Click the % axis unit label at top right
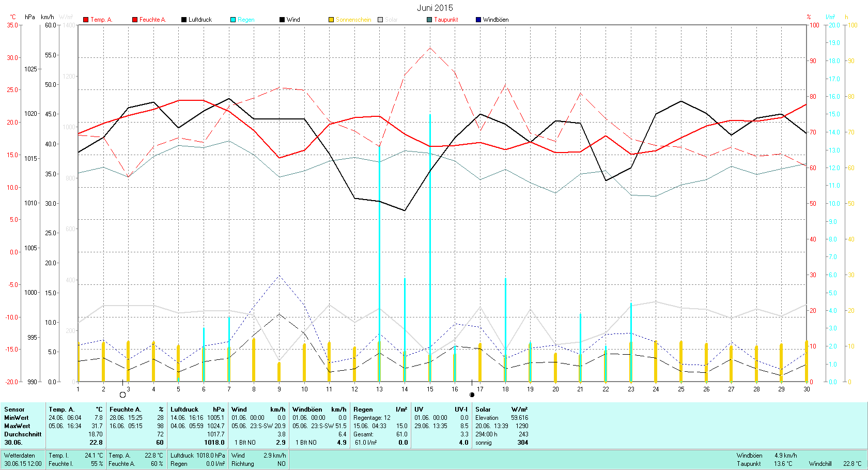The width and height of the screenshot is (868, 470). [x=809, y=17]
